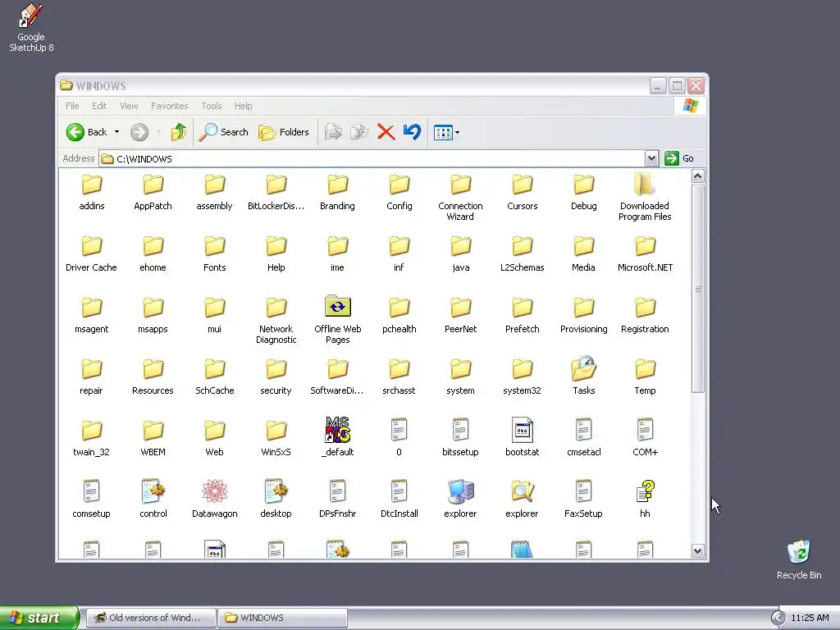The height and width of the screenshot is (630, 840).
Task: Select the WinSxS folder
Action: tap(276, 439)
